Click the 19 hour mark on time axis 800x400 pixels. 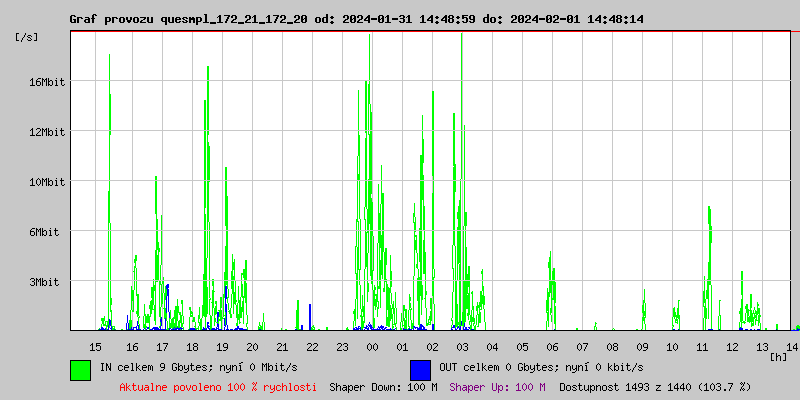click(222, 346)
